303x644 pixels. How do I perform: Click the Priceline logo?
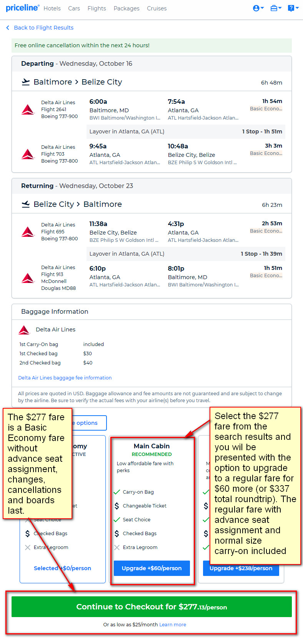tap(22, 8)
